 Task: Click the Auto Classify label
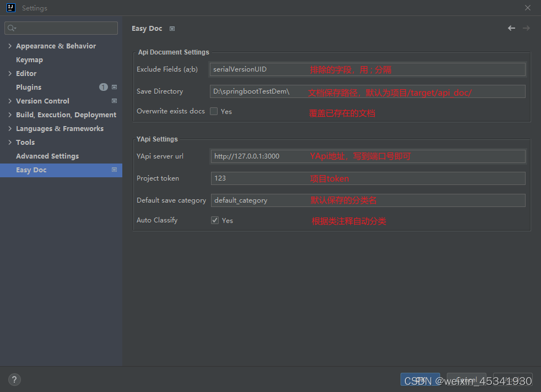[157, 220]
